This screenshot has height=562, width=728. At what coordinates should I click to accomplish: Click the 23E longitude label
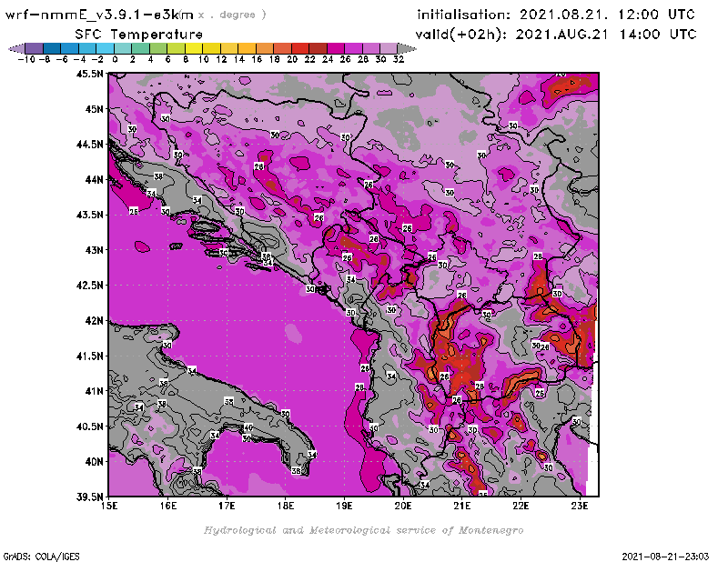tap(580, 506)
